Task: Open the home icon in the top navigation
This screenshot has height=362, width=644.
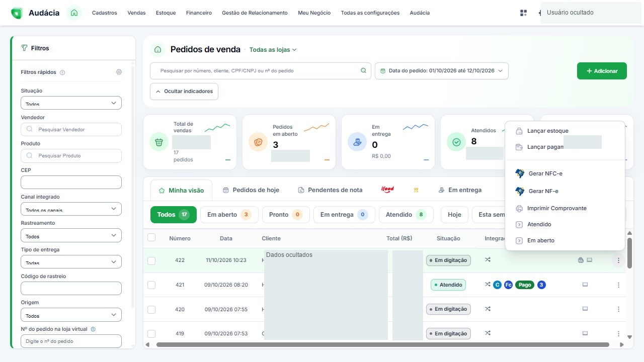Action: [x=74, y=13]
